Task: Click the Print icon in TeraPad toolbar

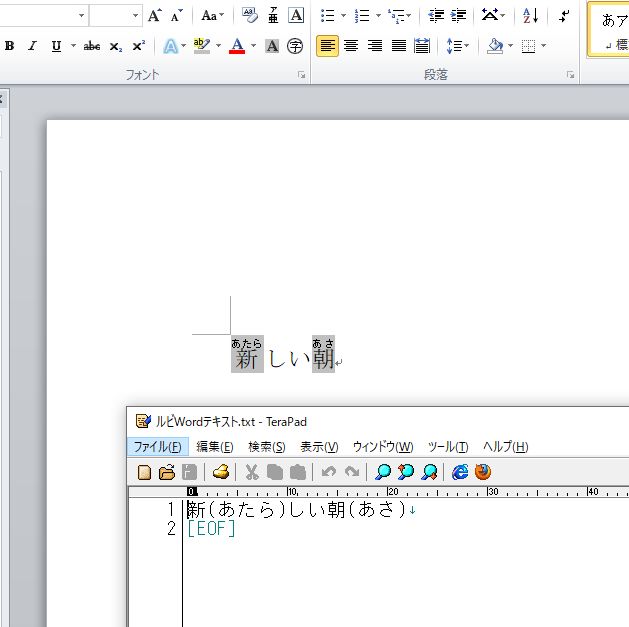Action: pos(221,472)
